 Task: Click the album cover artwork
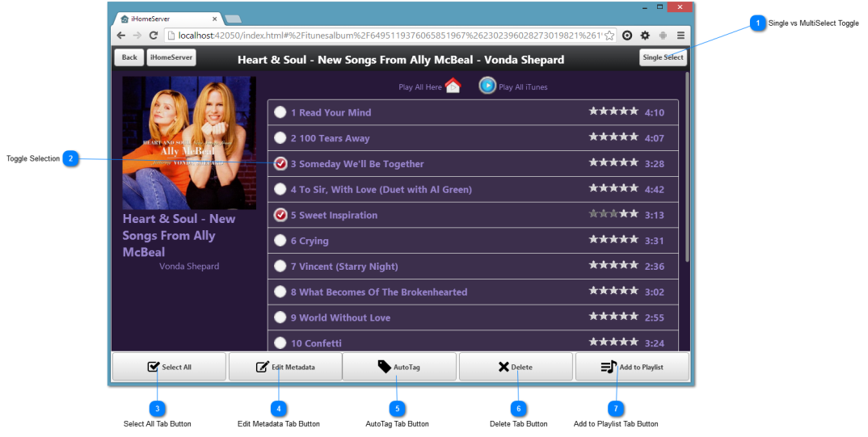click(189, 143)
